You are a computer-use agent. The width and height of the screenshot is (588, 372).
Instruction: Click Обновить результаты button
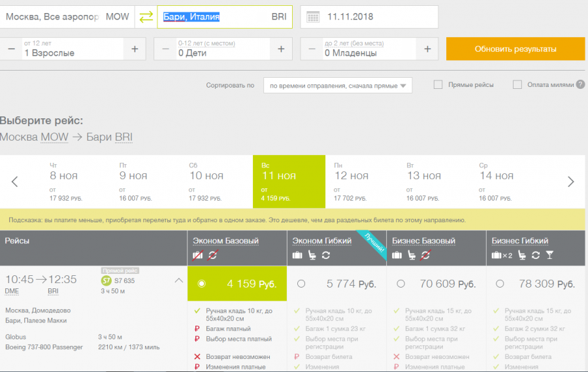pos(515,49)
